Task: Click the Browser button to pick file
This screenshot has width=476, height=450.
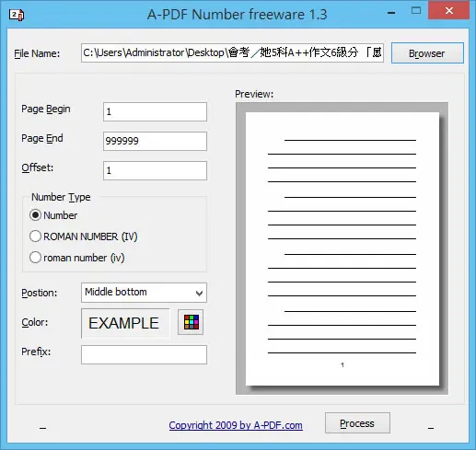Action: 427,53
